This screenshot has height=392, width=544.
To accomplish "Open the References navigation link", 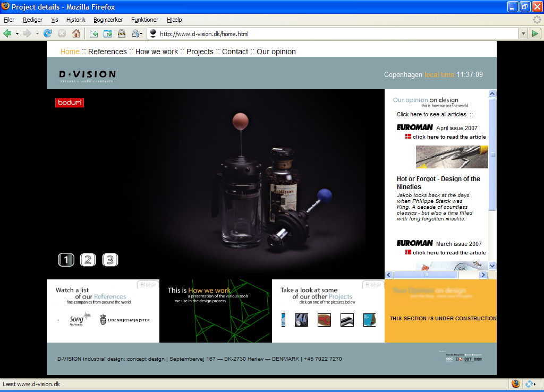I will pos(107,52).
